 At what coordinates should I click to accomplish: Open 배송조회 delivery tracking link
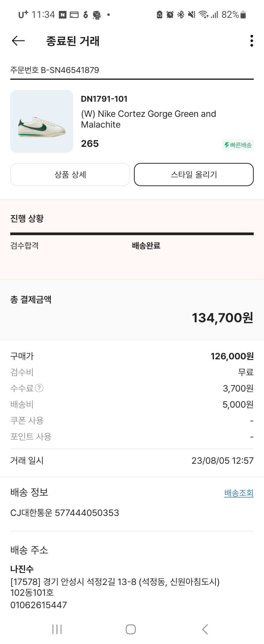239,493
